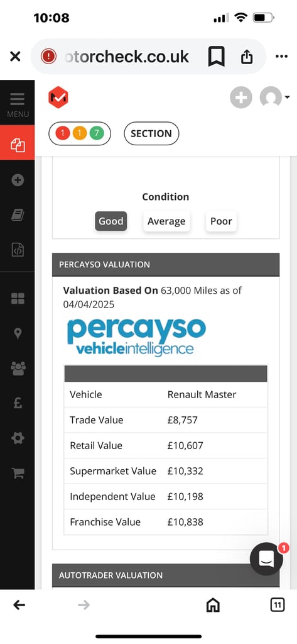
Task: Expand the user avatar dropdown
Action: click(x=274, y=97)
